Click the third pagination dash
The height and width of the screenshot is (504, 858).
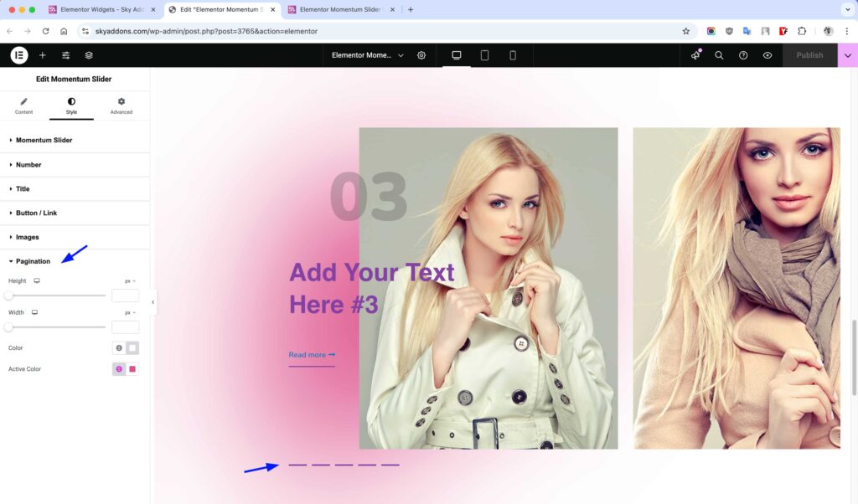[x=344, y=465]
